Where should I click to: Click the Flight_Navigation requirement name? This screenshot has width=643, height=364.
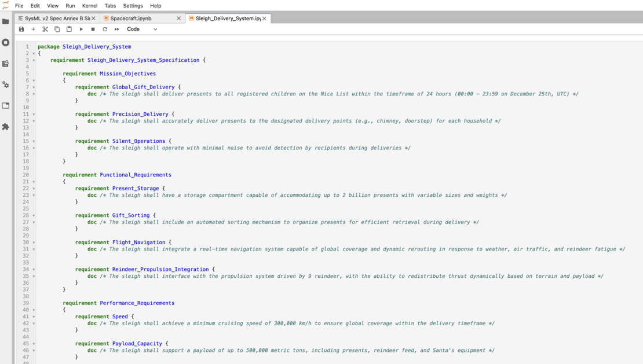[x=138, y=242]
